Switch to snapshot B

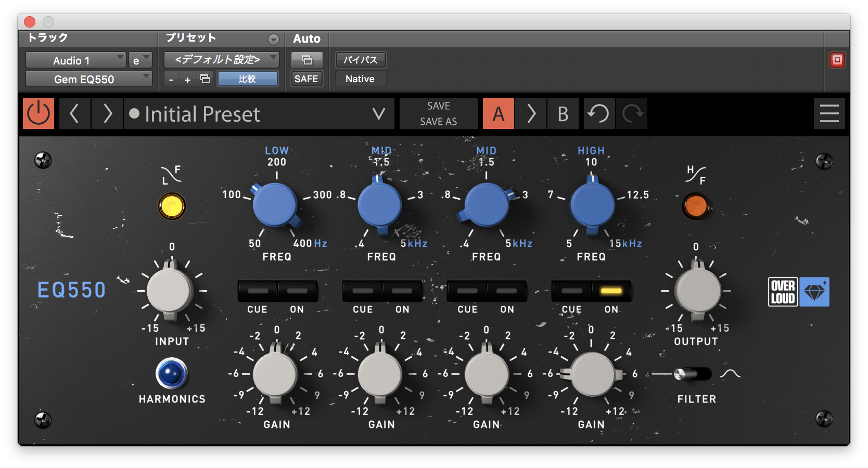pyautogui.click(x=563, y=113)
